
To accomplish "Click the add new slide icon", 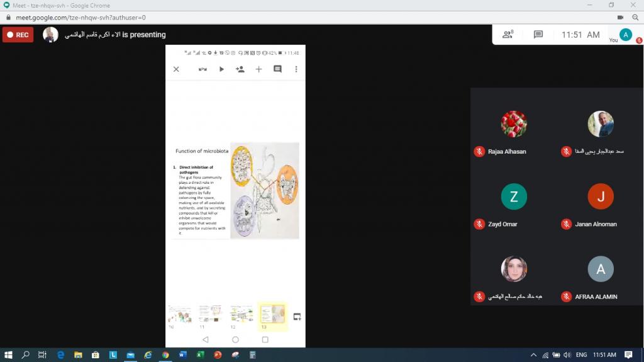I will point(258,69).
